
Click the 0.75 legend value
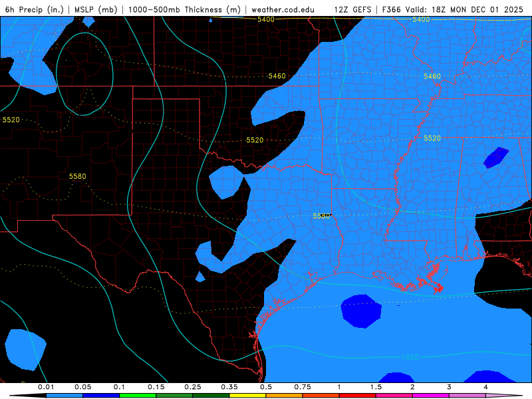(x=303, y=387)
